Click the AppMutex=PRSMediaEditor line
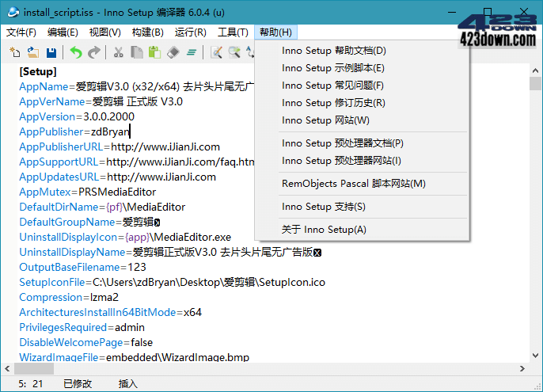Viewport: 543px width, 392px height. 88,192
